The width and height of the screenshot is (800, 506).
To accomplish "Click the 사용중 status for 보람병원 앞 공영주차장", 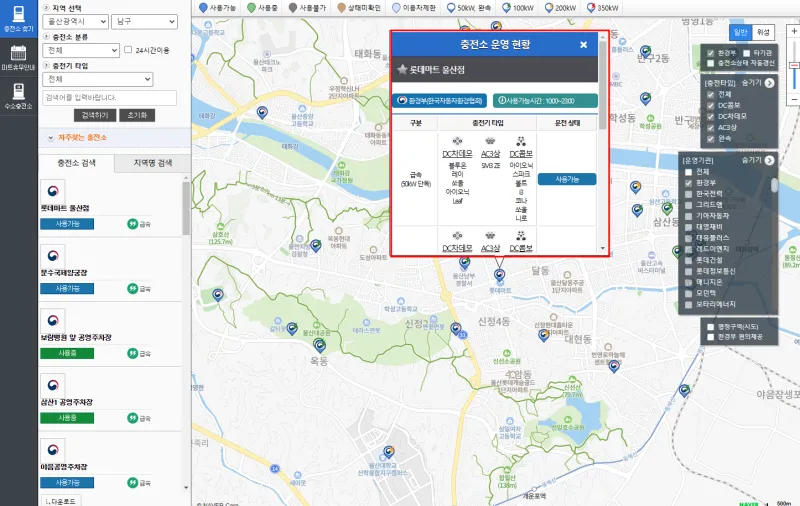I will [x=67, y=353].
